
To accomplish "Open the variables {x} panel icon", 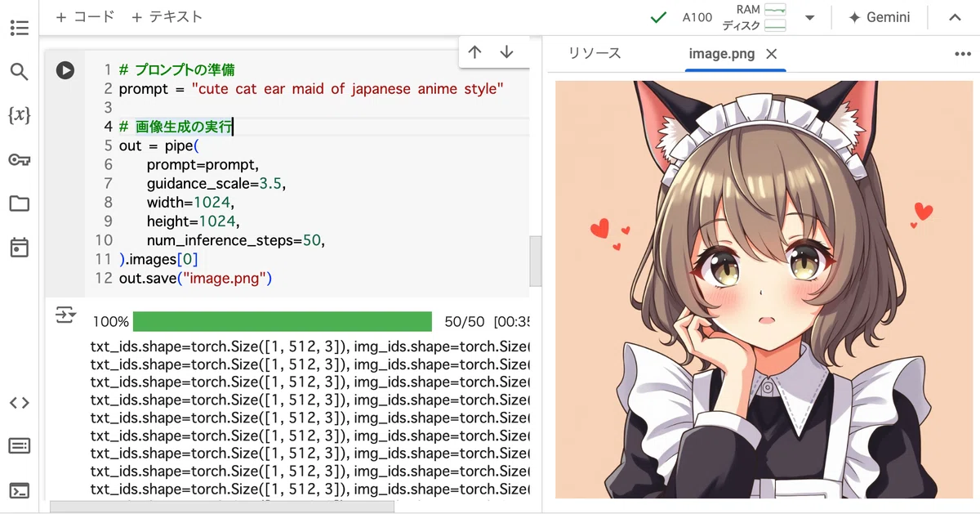I will click(x=20, y=115).
